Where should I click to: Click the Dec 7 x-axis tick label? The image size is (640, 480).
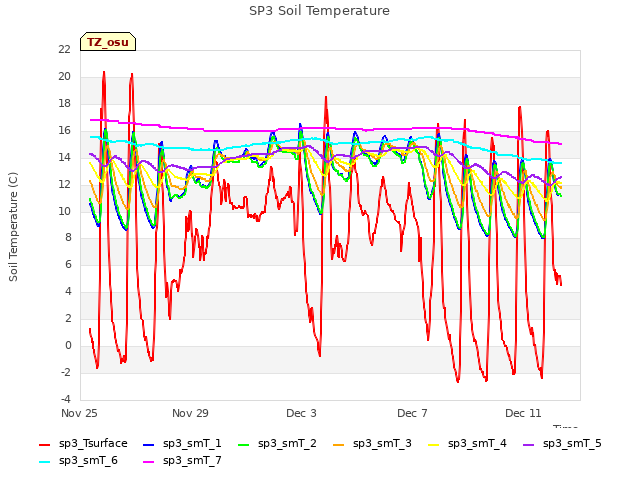pos(412,413)
